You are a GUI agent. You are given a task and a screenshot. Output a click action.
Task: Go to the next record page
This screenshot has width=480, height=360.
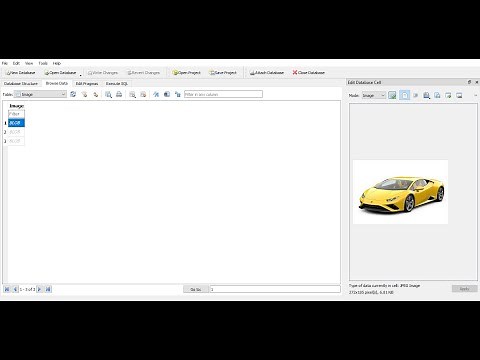(39, 289)
